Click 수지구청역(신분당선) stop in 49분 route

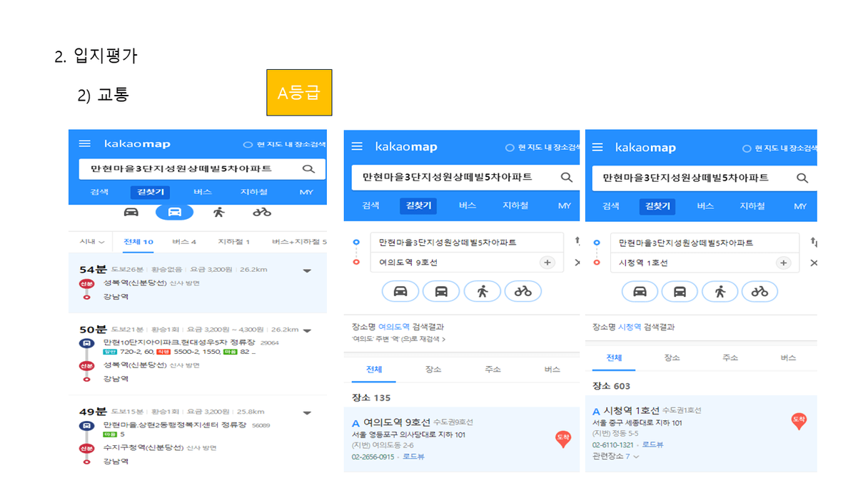pos(143,447)
